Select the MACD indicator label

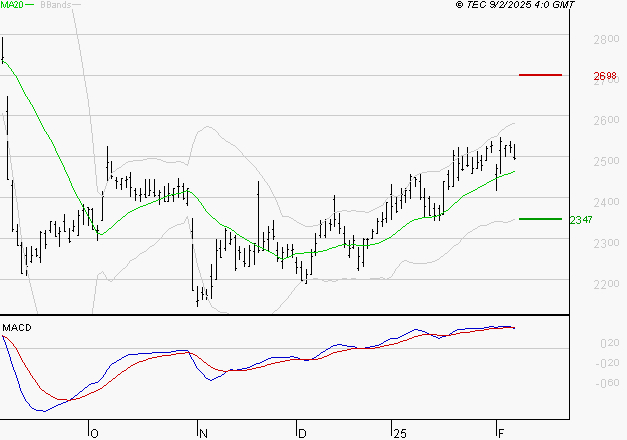[16, 327]
